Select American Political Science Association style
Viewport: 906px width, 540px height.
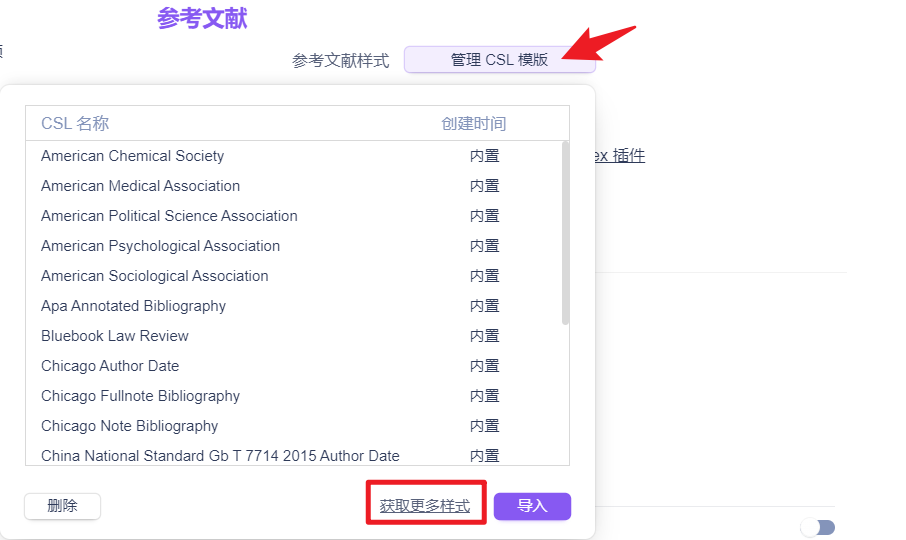click(297, 216)
